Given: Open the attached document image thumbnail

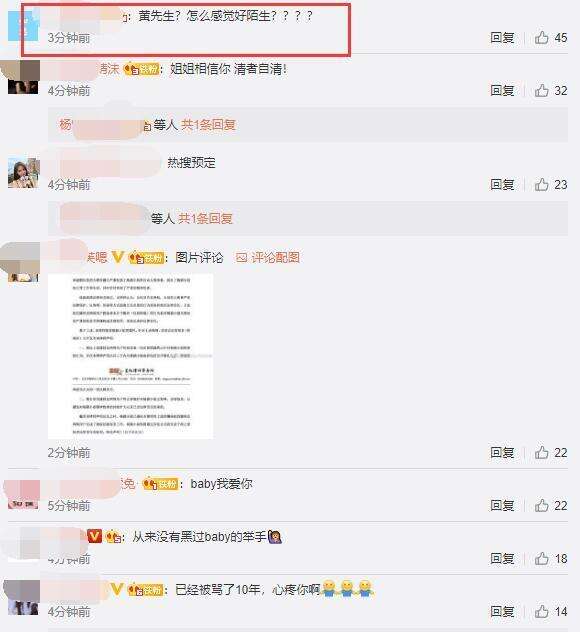Looking at the screenshot, I should click(x=131, y=356).
